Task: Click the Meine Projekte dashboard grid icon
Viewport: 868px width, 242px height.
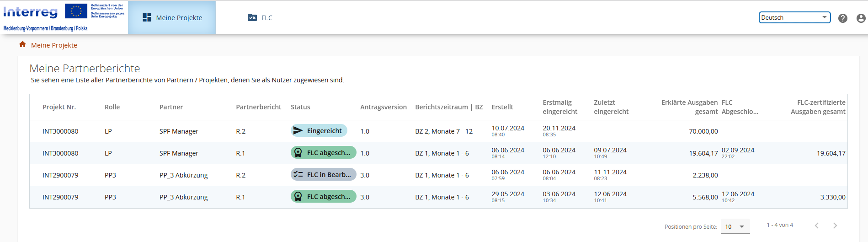Action: tap(147, 18)
